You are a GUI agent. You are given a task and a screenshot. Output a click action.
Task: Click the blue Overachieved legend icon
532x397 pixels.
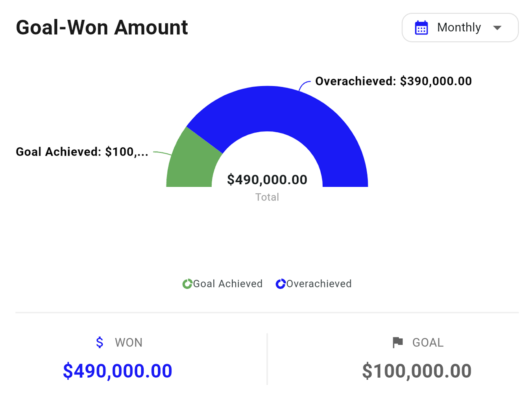tap(281, 284)
